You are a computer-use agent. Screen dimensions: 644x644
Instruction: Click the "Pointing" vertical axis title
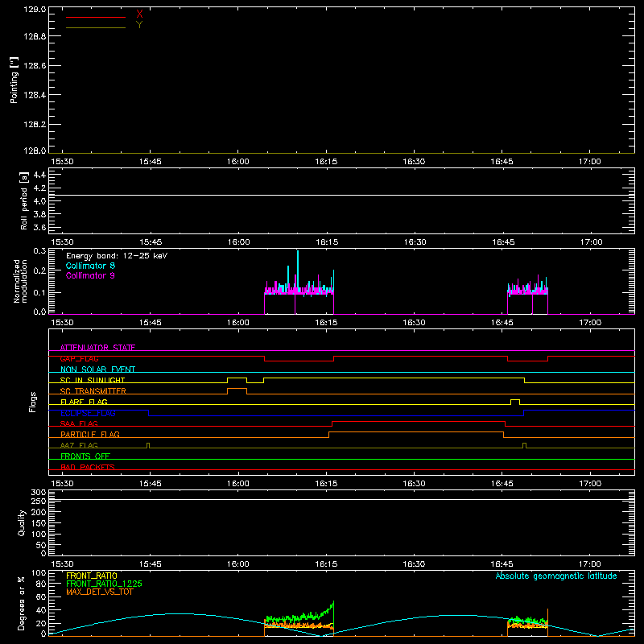point(14,80)
